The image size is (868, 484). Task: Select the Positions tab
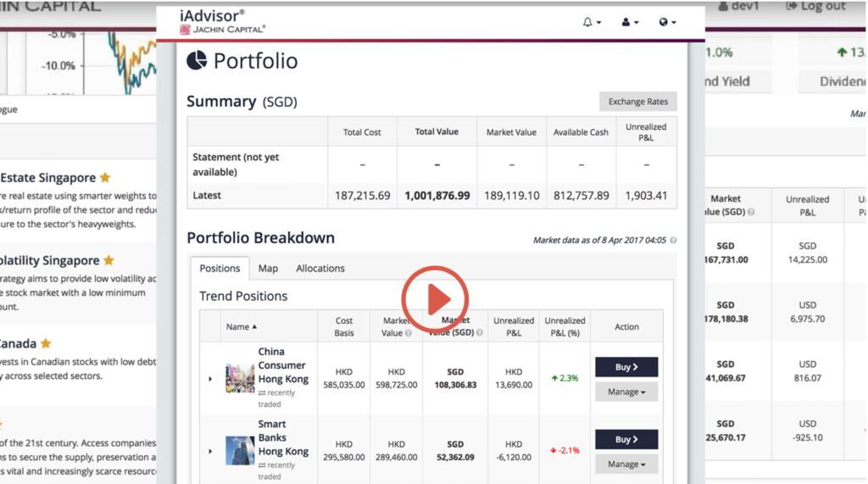(220, 268)
